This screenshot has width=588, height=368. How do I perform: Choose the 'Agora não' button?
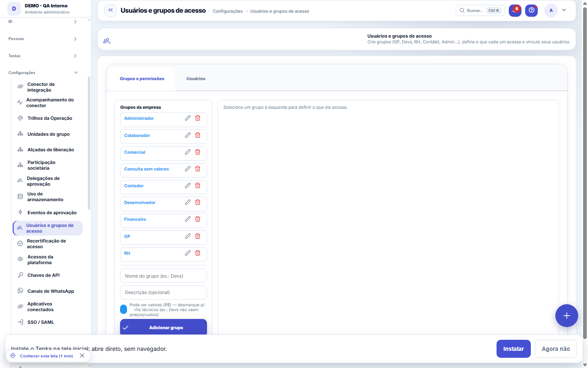[556, 349]
